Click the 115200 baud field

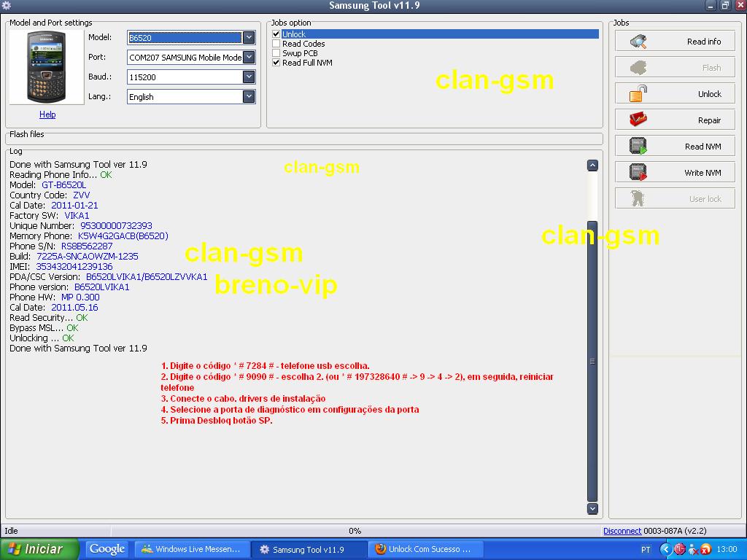pos(185,77)
